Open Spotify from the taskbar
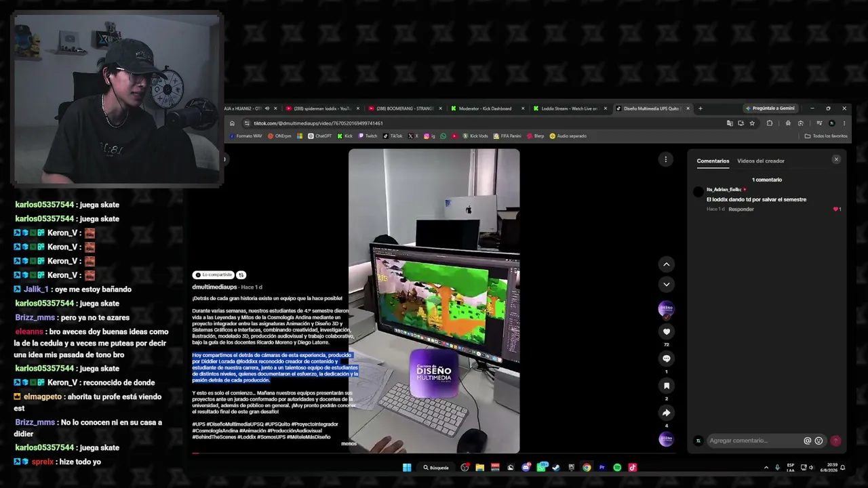Image resolution: width=868 pixels, height=488 pixels. tap(617, 467)
